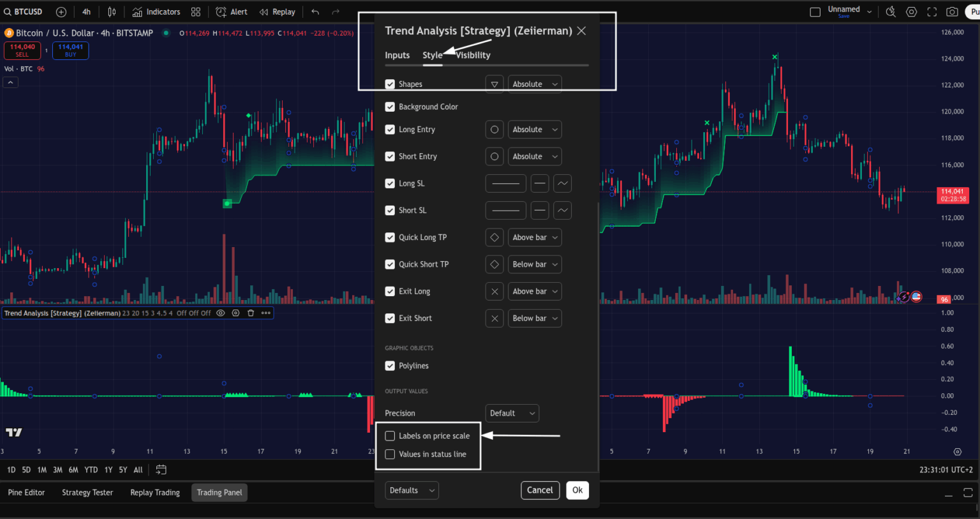Image resolution: width=980 pixels, height=519 pixels.
Task: Open Short Entry Absolute dropdown
Action: pos(535,156)
